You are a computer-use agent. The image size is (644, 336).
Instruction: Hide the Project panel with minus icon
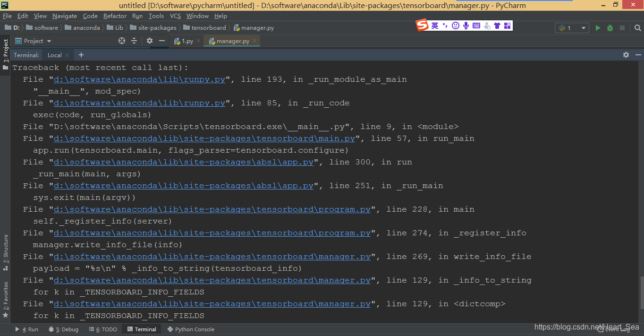tap(161, 41)
